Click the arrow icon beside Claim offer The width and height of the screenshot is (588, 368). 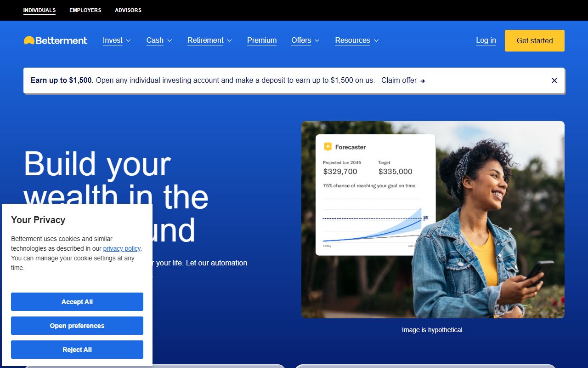tap(423, 80)
